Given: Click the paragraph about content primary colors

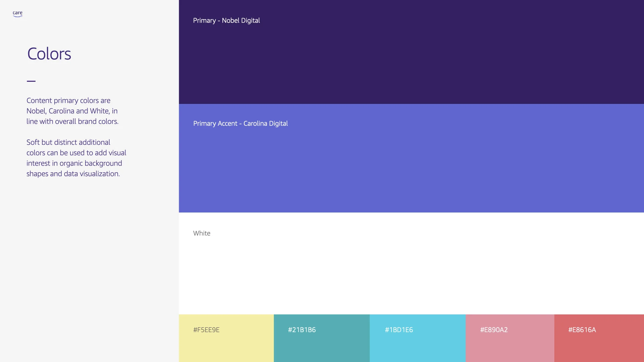Looking at the screenshot, I should coord(72,111).
